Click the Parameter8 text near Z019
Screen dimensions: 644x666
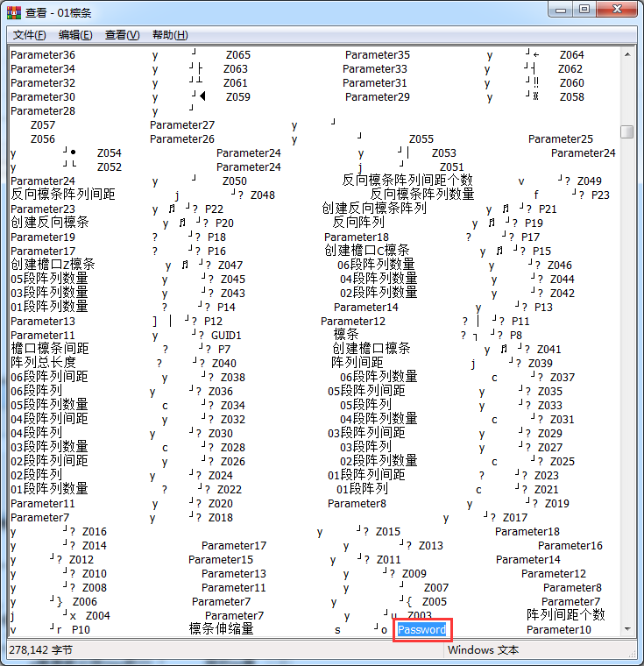coord(357,503)
